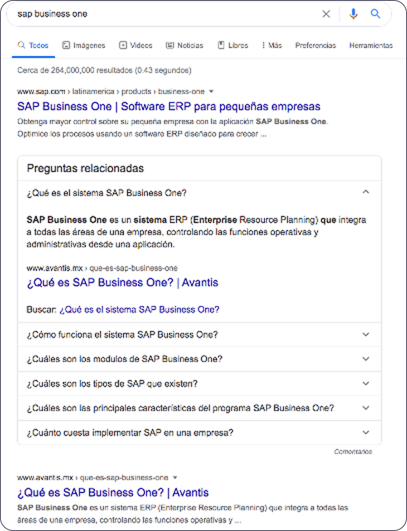Image resolution: width=407 pixels, height=531 pixels.
Task: Open dropdown arrow next to bottom www.avantis.mx URL
Action: pyautogui.click(x=175, y=478)
